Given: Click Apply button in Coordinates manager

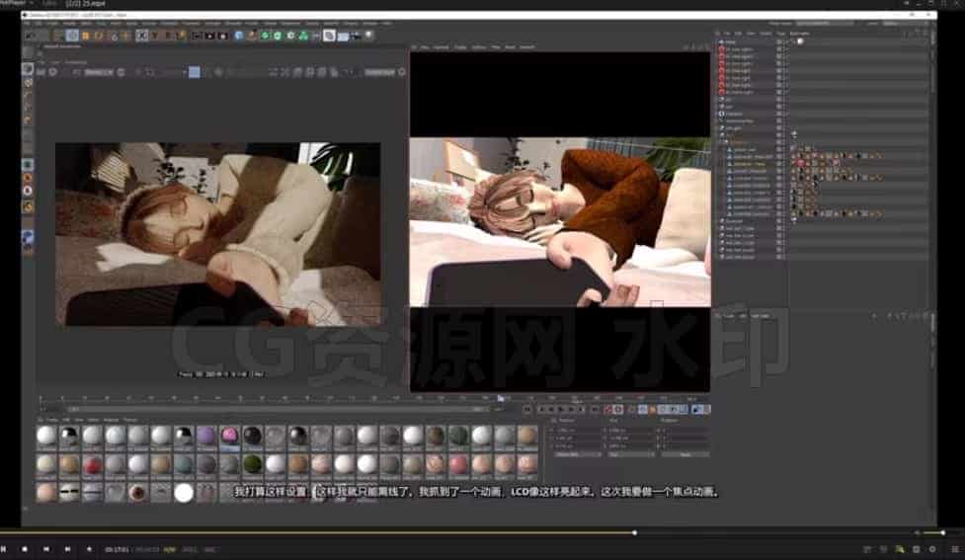Looking at the screenshot, I should (684, 454).
